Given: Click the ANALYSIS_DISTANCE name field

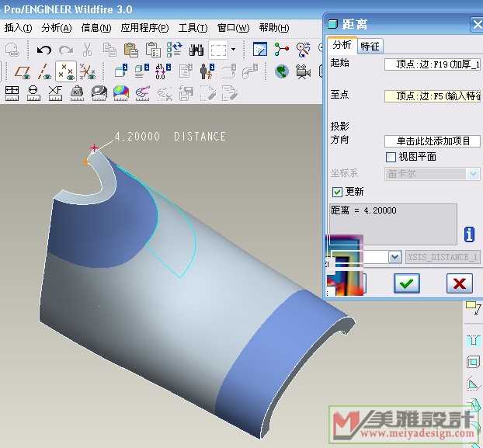Looking at the screenshot, I should [x=443, y=257].
